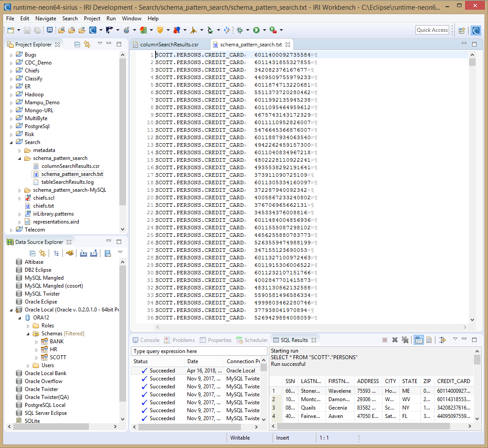Click the editor vertical scrollbar
The image size is (488, 448).
point(472,186)
